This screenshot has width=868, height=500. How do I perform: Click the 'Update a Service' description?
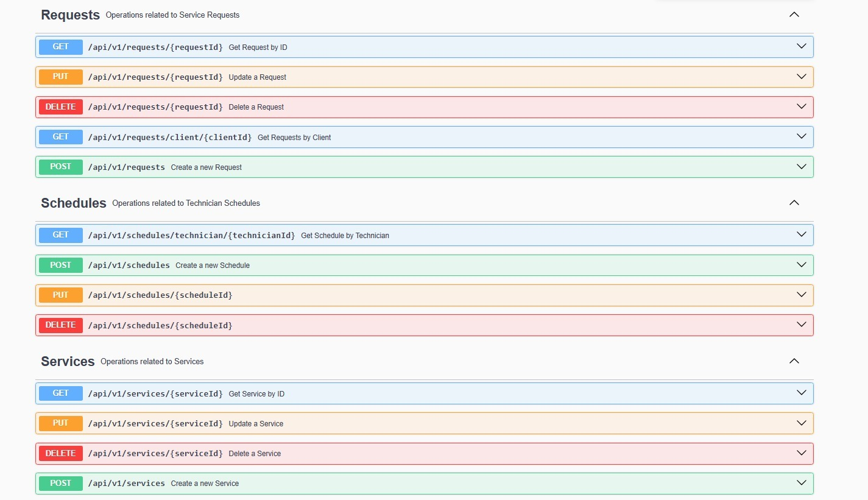tap(256, 424)
